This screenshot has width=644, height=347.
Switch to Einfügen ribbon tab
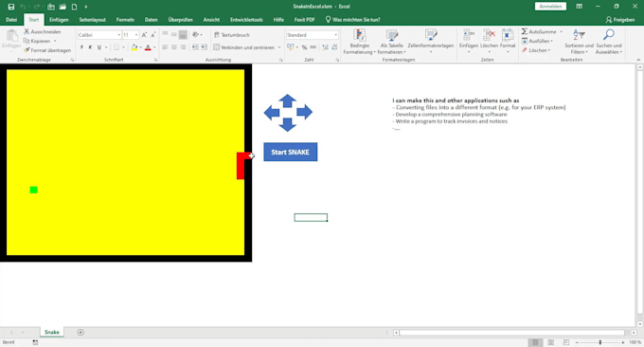[59, 20]
